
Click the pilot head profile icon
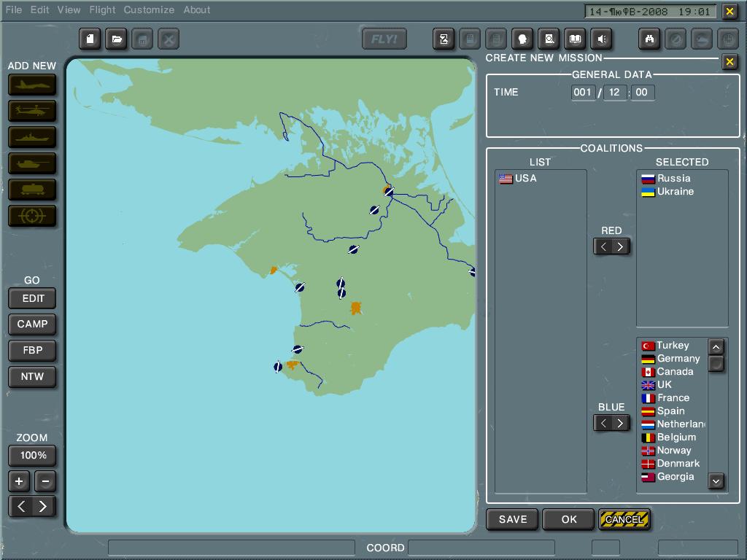(522, 39)
